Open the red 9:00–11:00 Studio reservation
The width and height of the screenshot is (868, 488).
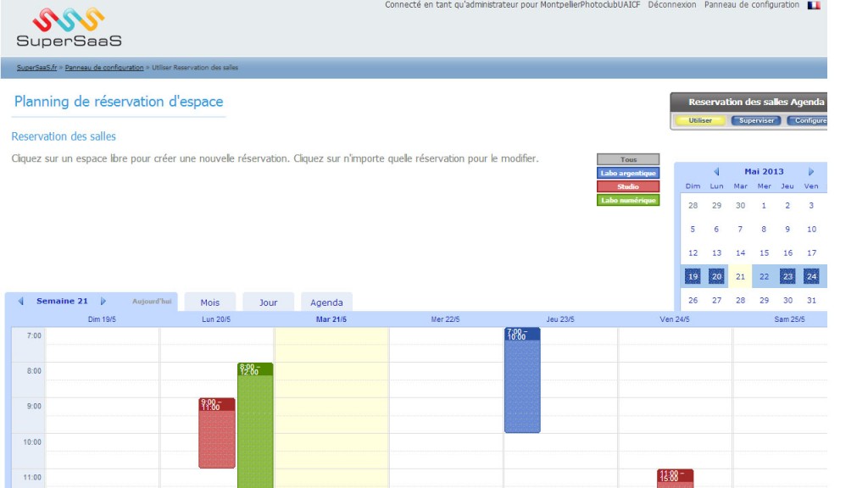(x=217, y=433)
